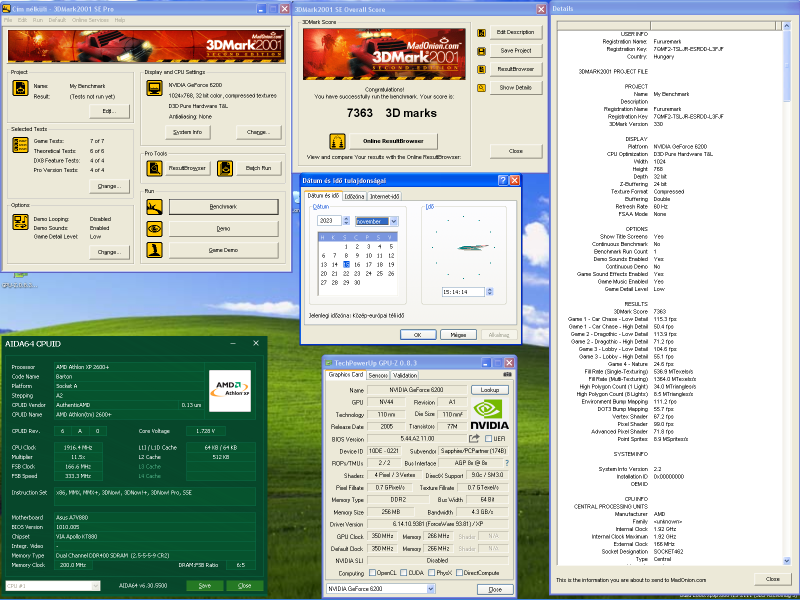Open the GPU selector dropdown in GPU-Z
This screenshot has height=600, width=800.
[x=431, y=589]
